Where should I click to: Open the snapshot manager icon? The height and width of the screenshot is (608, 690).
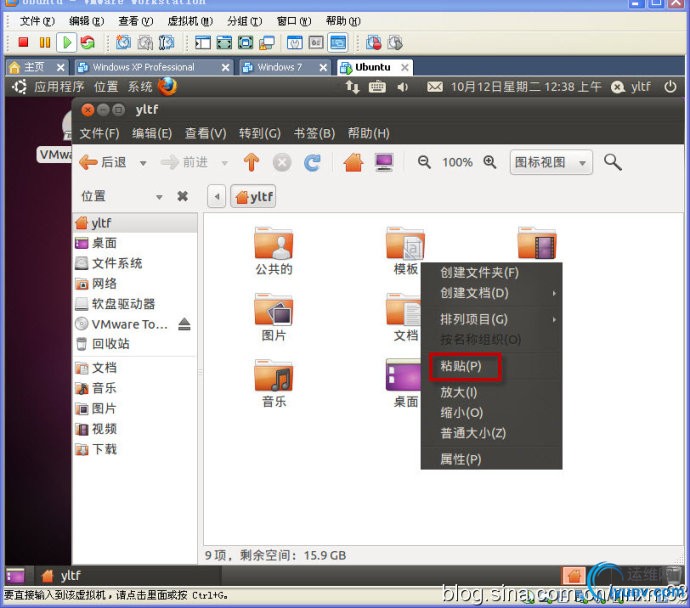coord(166,42)
